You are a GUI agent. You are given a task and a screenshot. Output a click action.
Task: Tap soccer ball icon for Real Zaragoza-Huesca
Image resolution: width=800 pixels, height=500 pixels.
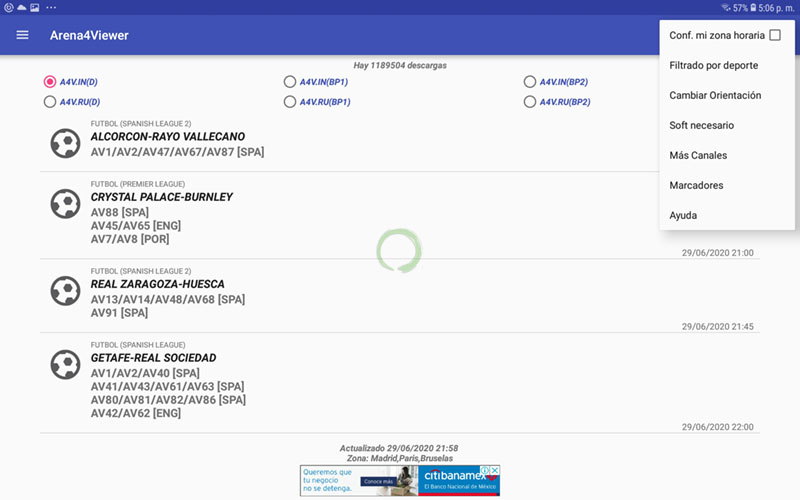[x=65, y=291]
